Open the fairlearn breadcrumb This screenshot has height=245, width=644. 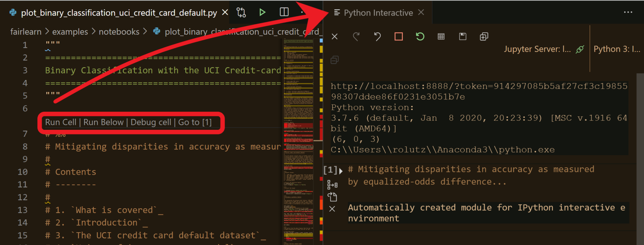tap(26, 32)
